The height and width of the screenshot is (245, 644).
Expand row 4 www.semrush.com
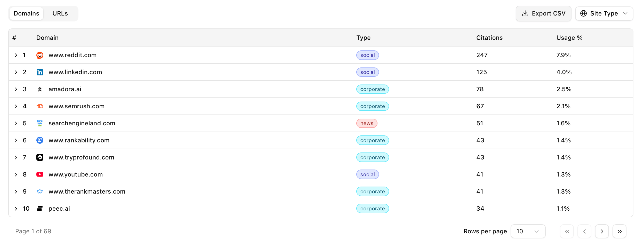(x=16, y=106)
